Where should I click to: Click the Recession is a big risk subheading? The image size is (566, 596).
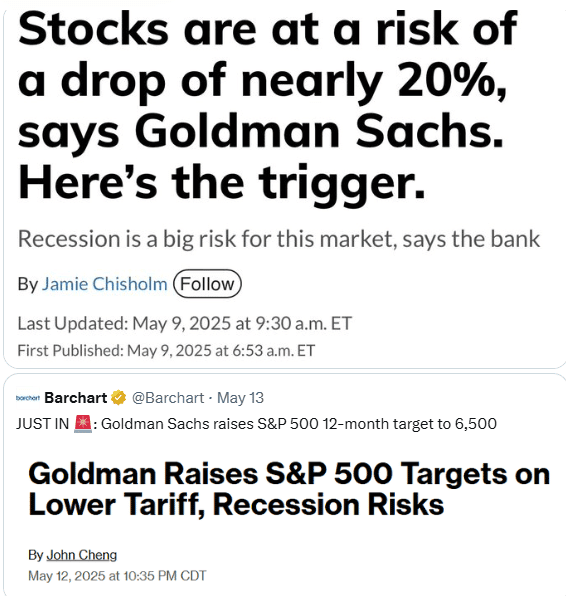tap(279, 239)
